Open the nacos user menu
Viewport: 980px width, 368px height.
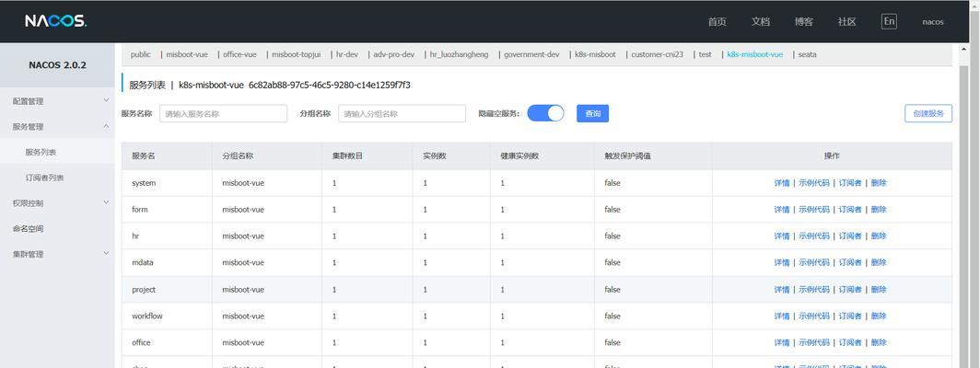(932, 22)
